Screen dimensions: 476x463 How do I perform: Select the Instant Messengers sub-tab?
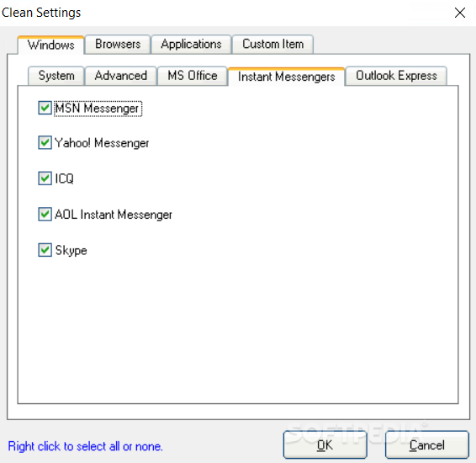[286, 77]
